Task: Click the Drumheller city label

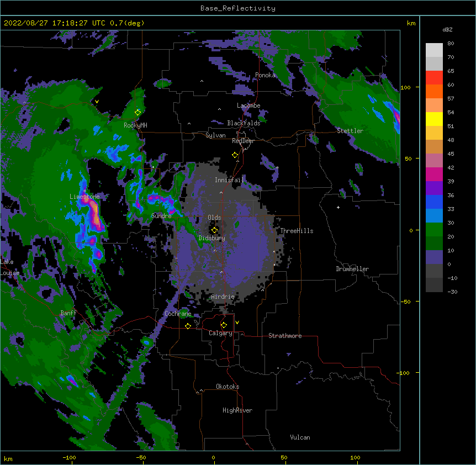Action: [352, 269]
